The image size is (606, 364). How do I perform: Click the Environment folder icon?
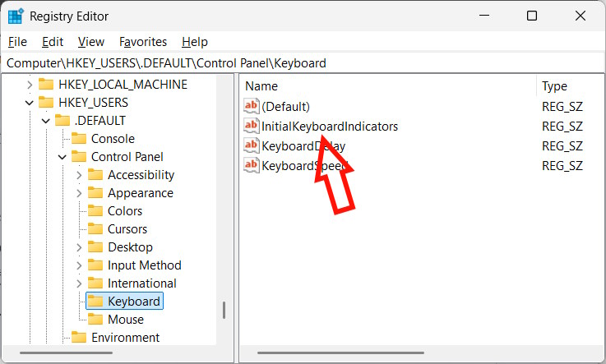pyautogui.click(x=79, y=338)
